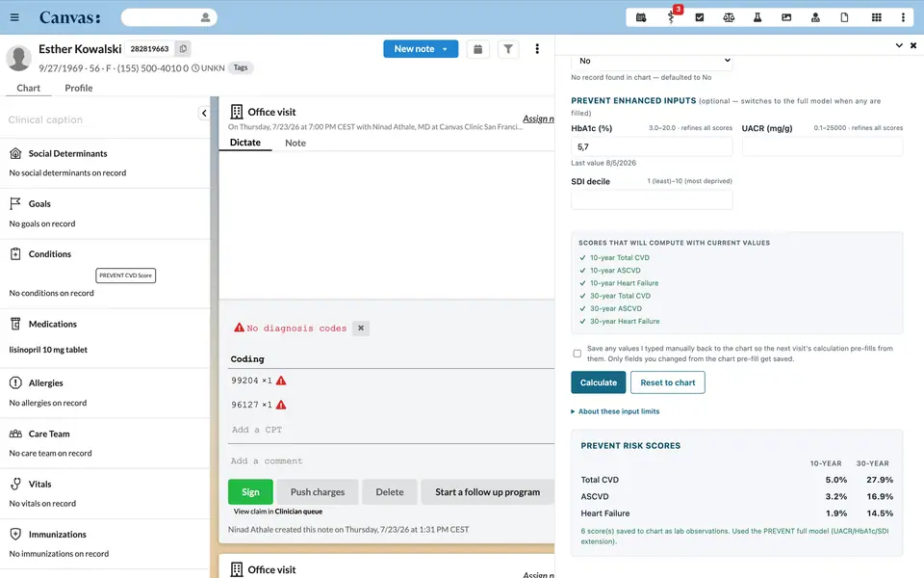The width and height of the screenshot is (924, 578).
Task: Open the Conditions section
Action: pos(49,254)
